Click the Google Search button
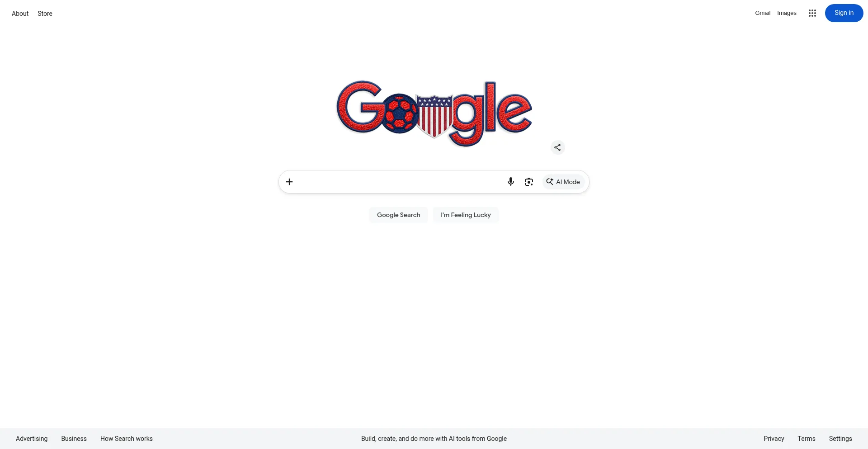Viewport: 868px width, 449px height. pyautogui.click(x=398, y=215)
